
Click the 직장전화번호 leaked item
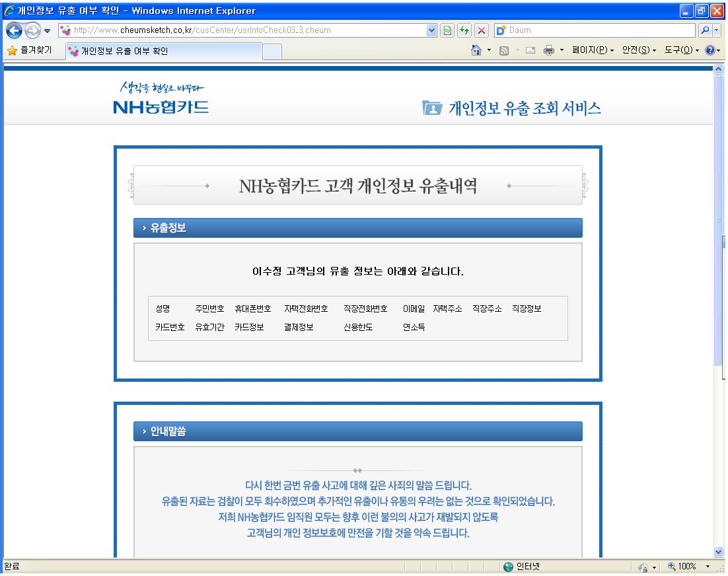[x=365, y=308]
